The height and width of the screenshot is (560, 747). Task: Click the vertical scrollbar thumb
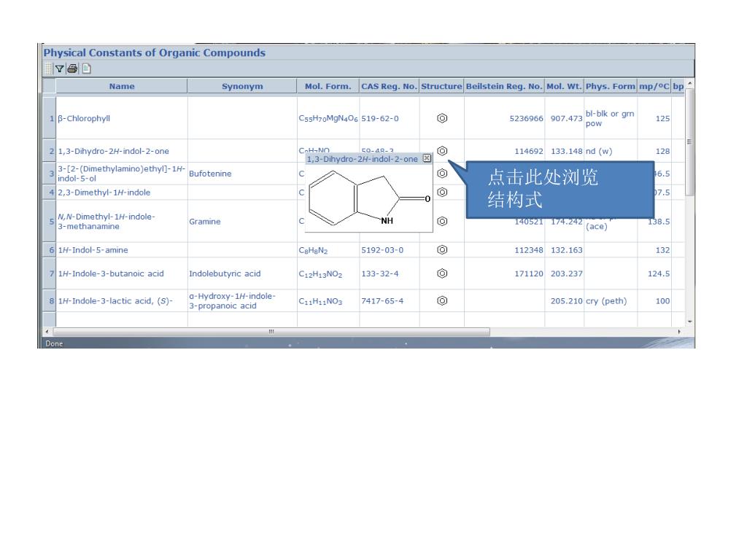690,141
